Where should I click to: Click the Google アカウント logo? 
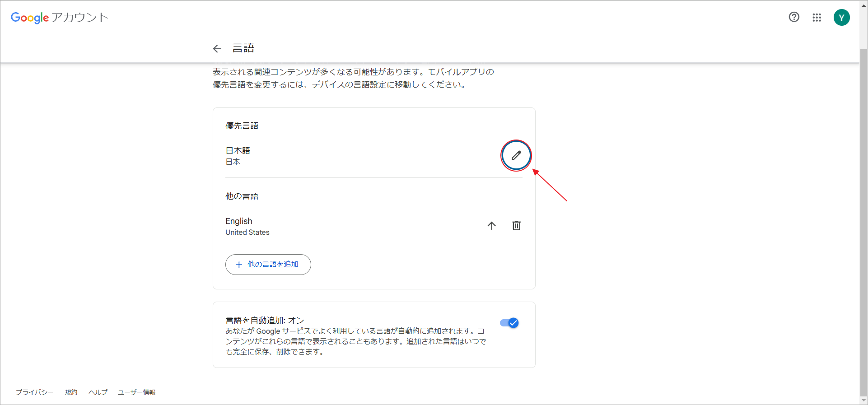[60, 18]
